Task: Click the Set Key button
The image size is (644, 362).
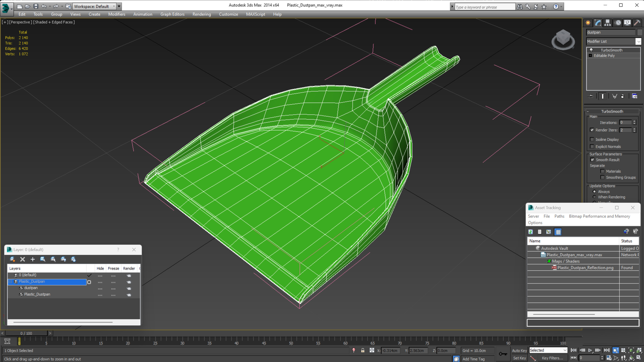Action: (x=519, y=358)
